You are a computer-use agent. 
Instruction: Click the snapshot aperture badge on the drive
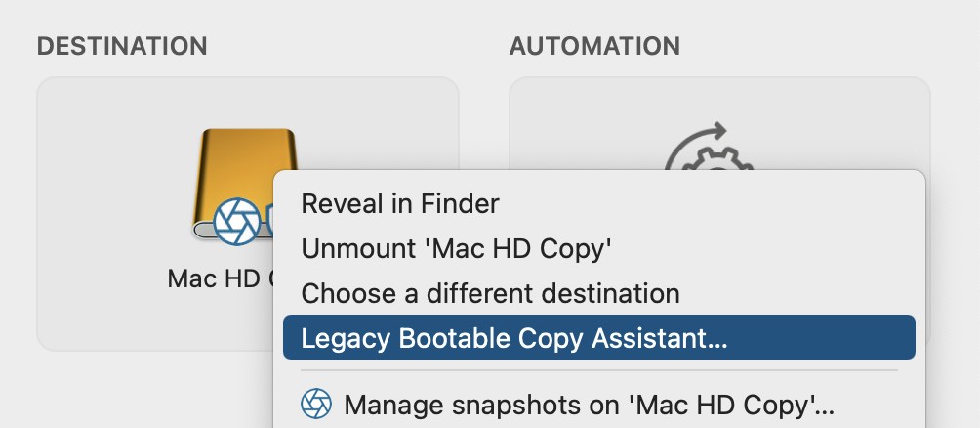click(236, 222)
